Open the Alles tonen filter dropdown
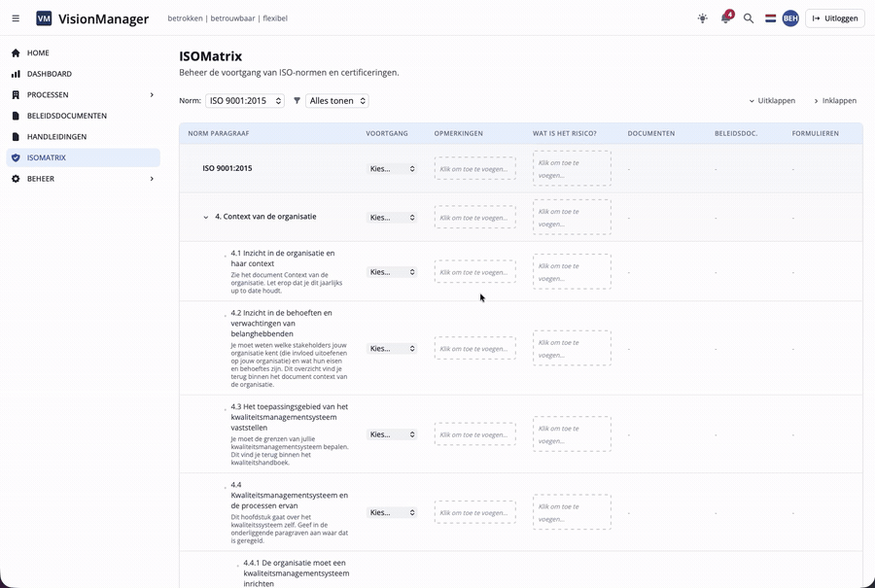The image size is (875, 588). [337, 101]
